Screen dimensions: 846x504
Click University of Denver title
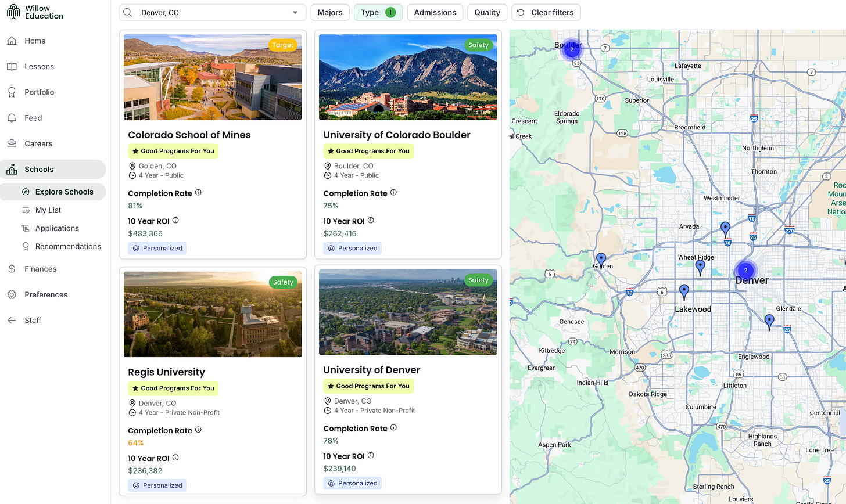(x=372, y=370)
